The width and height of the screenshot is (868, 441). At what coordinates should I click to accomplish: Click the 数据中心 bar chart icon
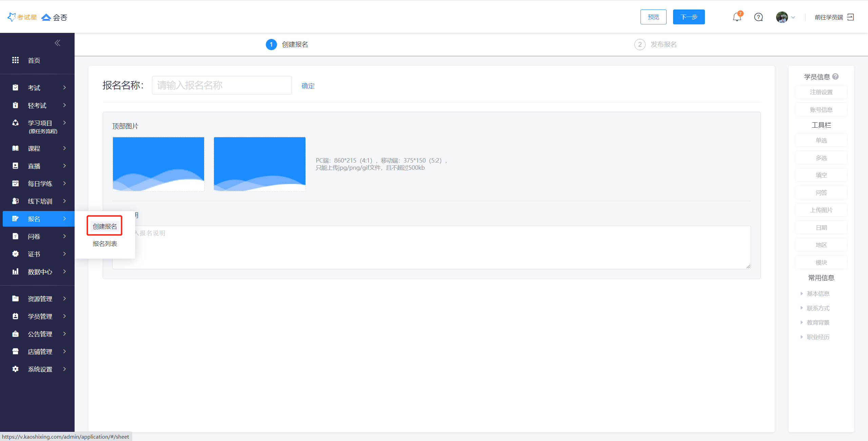(x=15, y=272)
